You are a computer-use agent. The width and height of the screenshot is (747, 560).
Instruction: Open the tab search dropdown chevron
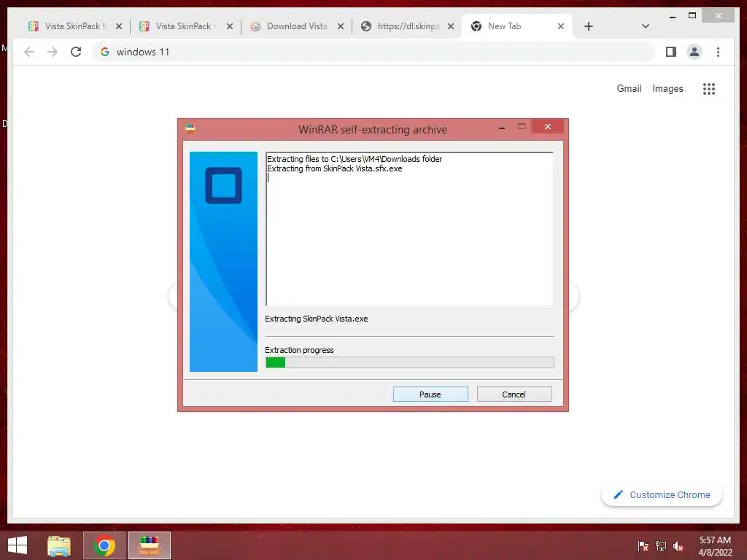pos(646,26)
